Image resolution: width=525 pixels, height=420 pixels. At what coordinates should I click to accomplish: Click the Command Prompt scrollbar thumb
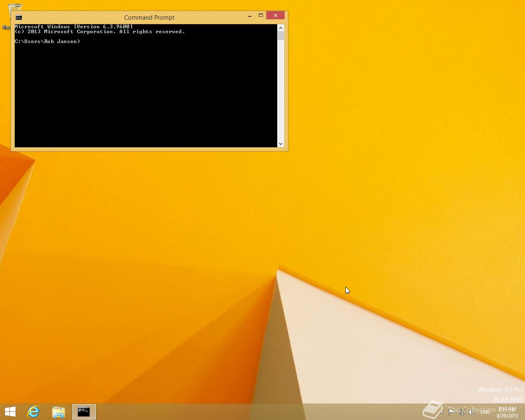[281, 36]
